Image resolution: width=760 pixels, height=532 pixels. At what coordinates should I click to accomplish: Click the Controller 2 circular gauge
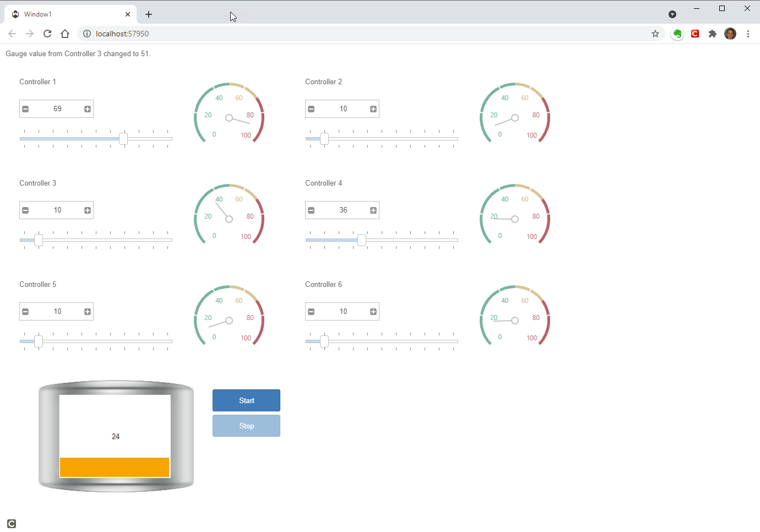[515, 113]
